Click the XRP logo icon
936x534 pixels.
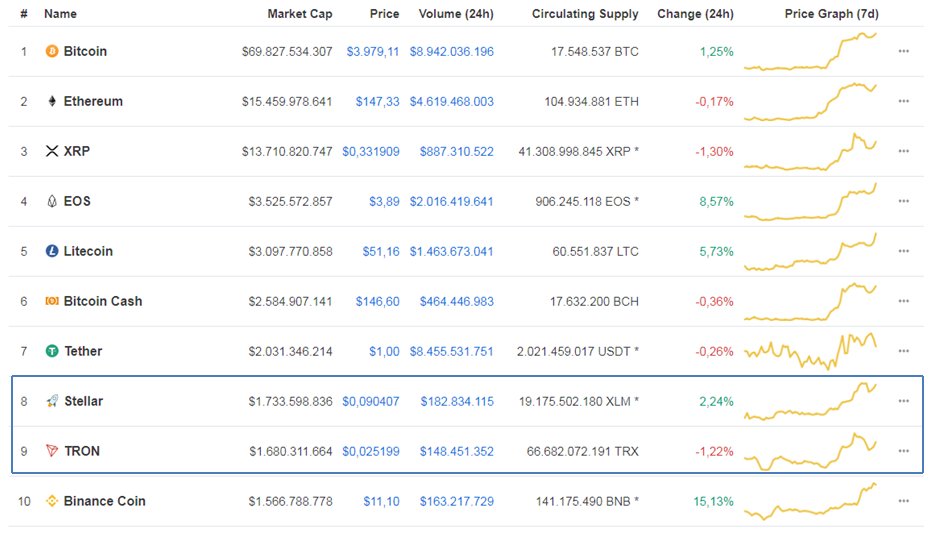[52, 151]
